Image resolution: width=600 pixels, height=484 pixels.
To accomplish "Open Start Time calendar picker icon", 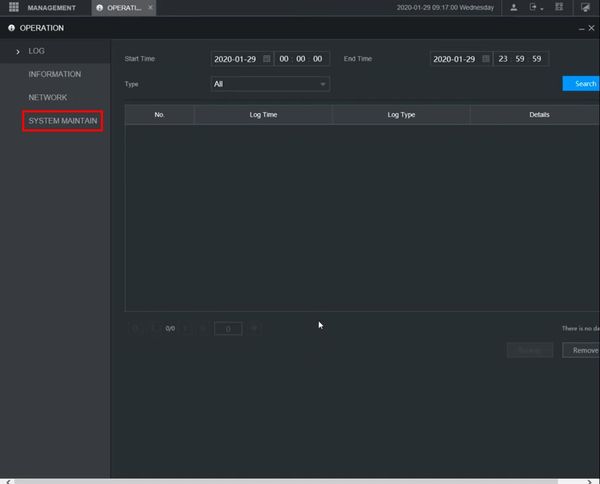I will pyautogui.click(x=266, y=59).
